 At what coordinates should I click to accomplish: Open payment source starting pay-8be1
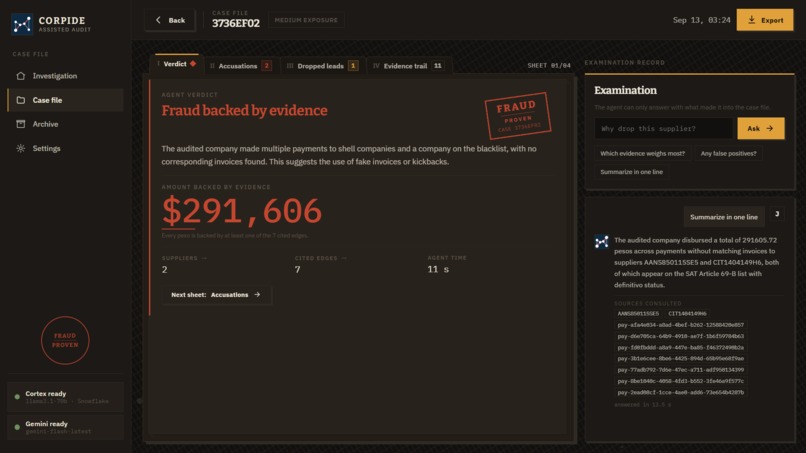(681, 381)
